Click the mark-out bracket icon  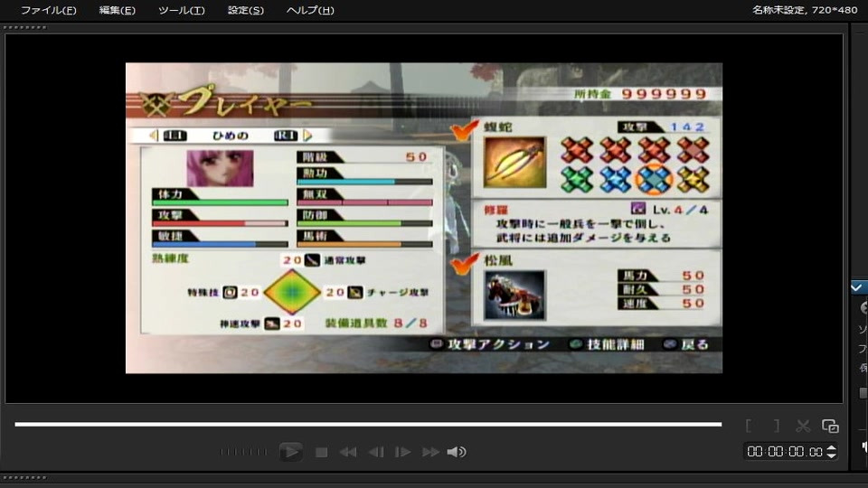point(777,426)
